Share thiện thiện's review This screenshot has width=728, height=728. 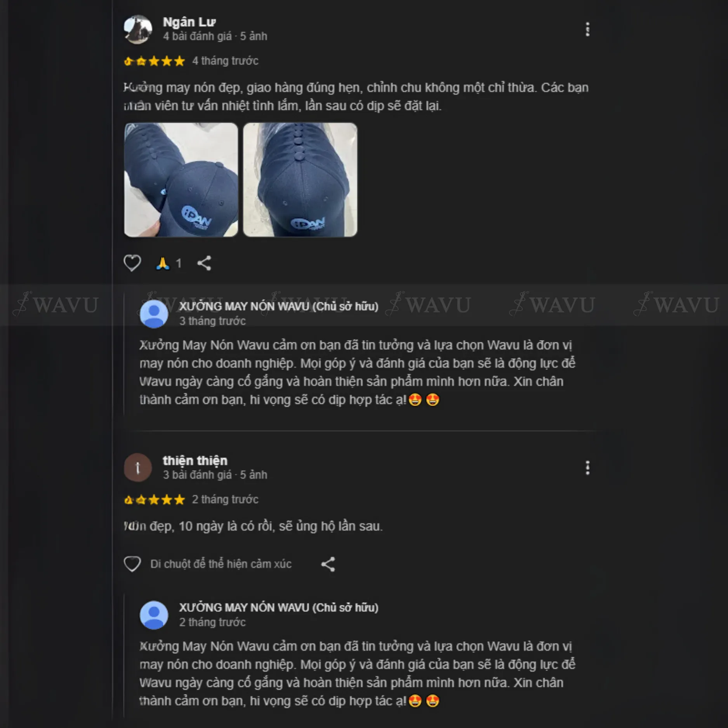(328, 564)
